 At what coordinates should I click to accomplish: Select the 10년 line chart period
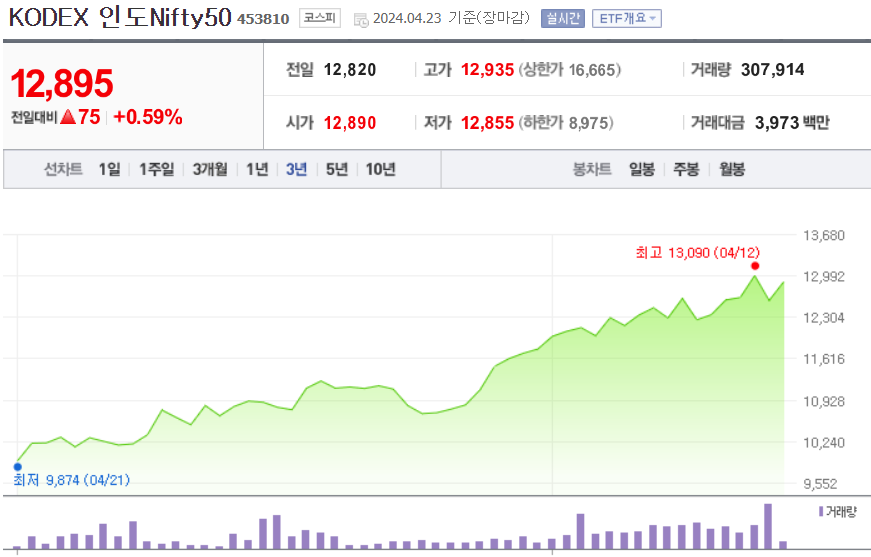pyautogui.click(x=381, y=169)
